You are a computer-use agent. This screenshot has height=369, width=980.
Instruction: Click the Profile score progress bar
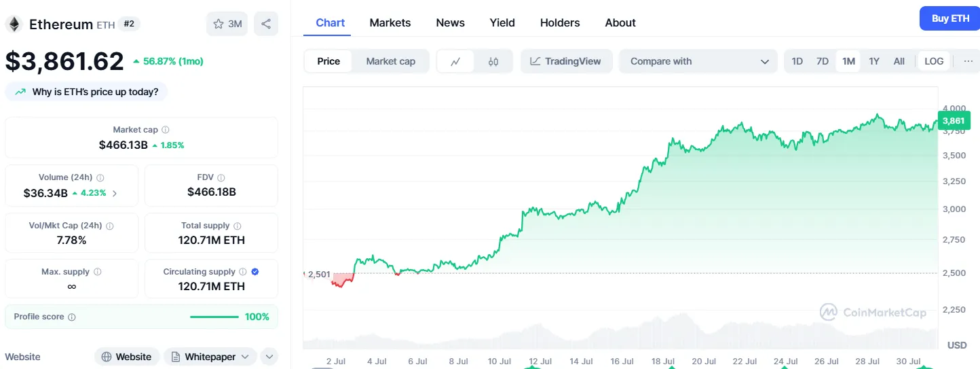pyautogui.click(x=214, y=317)
